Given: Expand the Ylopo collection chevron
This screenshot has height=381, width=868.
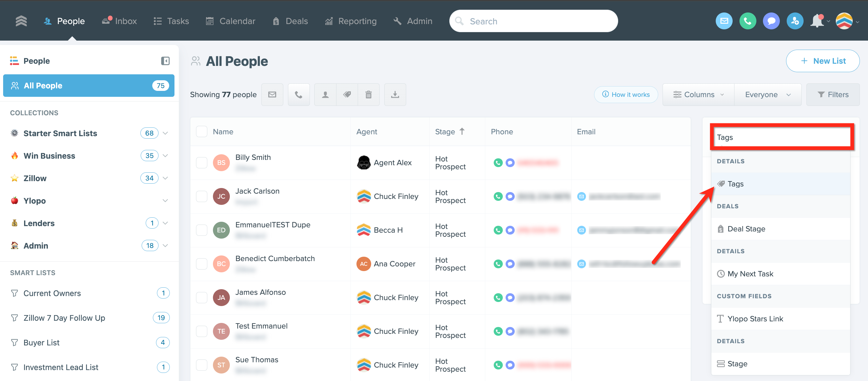Looking at the screenshot, I should (x=165, y=200).
